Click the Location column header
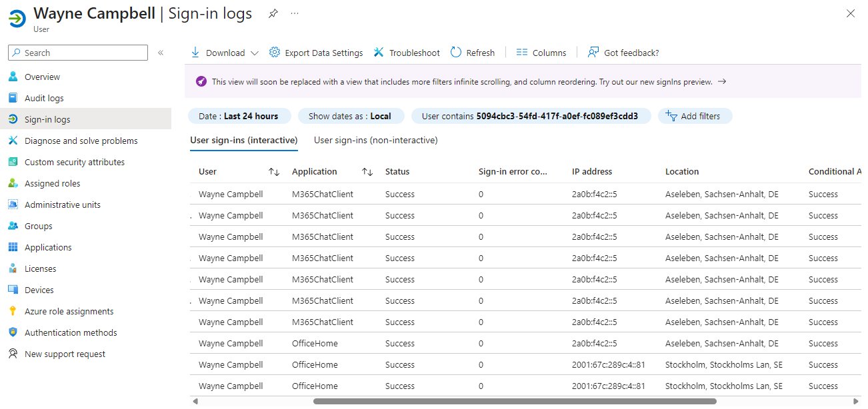Image resolution: width=868 pixels, height=409 pixels. (682, 171)
